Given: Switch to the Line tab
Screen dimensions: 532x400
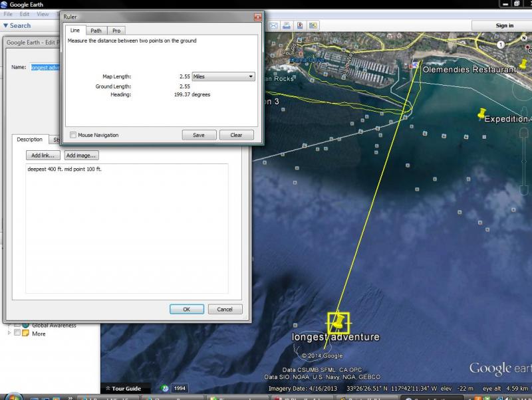Looking at the screenshot, I should [75, 30].
